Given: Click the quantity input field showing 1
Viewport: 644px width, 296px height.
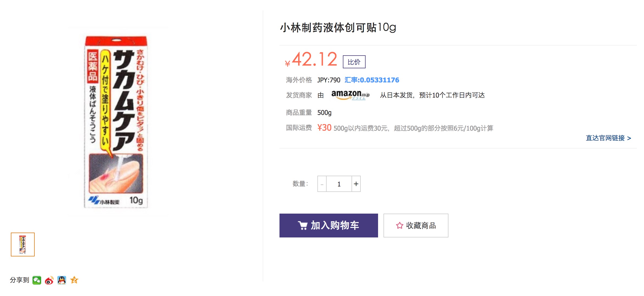Looking at the screenshot, I should click(339, 184).
